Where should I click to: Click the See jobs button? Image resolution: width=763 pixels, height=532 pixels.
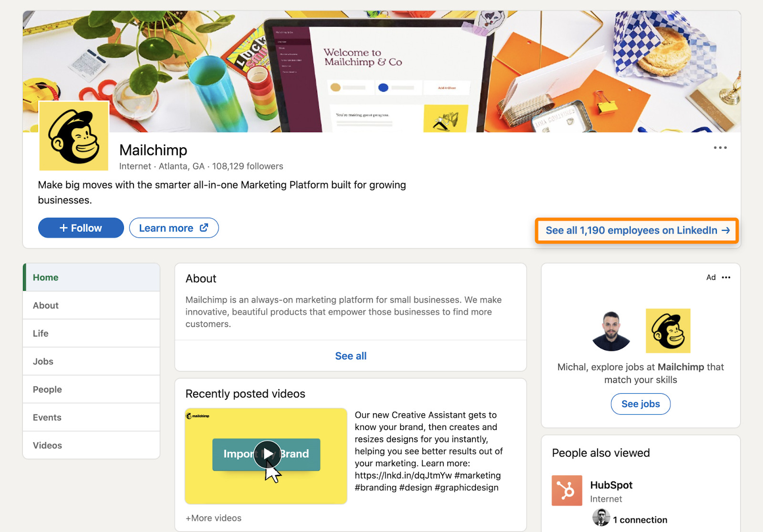[640, 404]
